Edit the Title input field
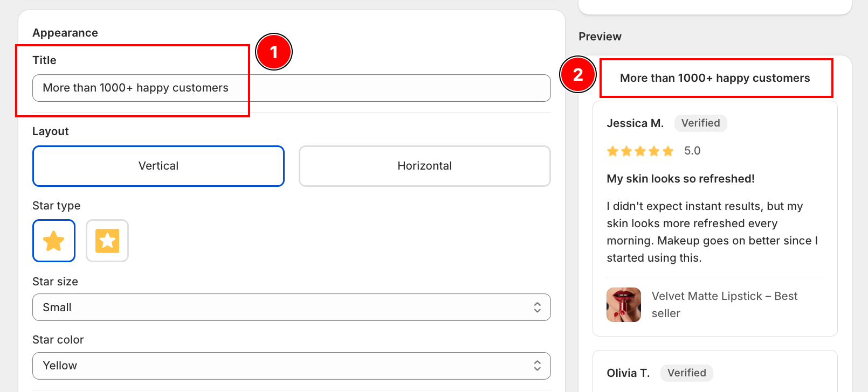868x392 pixels. 292,88
